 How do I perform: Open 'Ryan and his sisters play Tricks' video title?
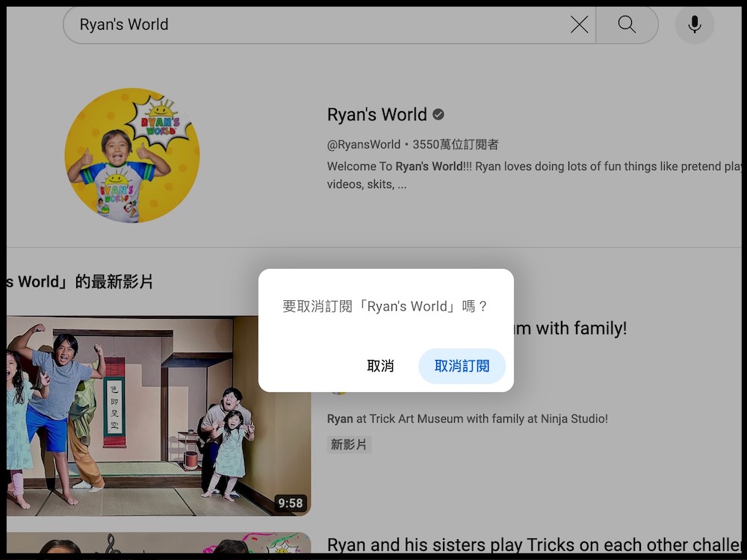pos(534,545)
